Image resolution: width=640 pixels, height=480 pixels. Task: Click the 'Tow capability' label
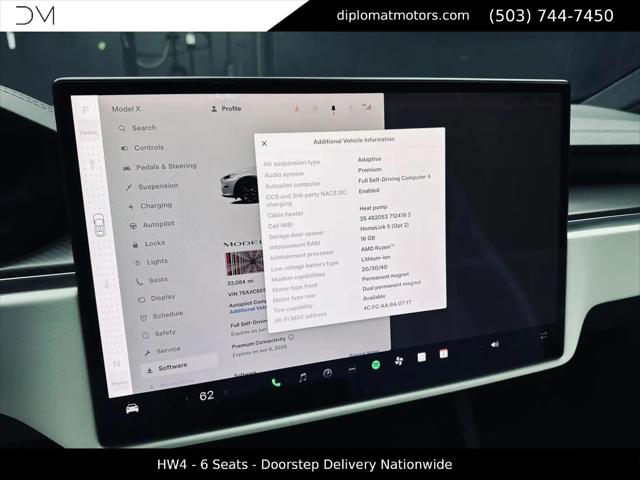(x=293, y=308)
